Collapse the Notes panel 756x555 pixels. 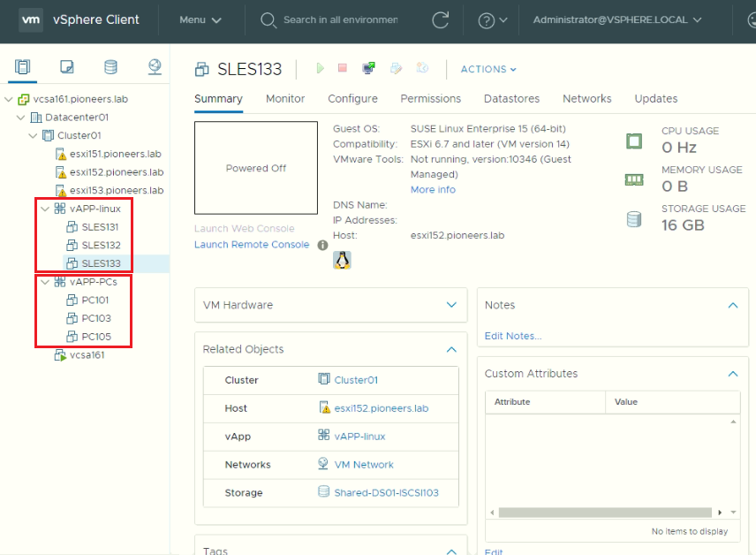(733, 306)
